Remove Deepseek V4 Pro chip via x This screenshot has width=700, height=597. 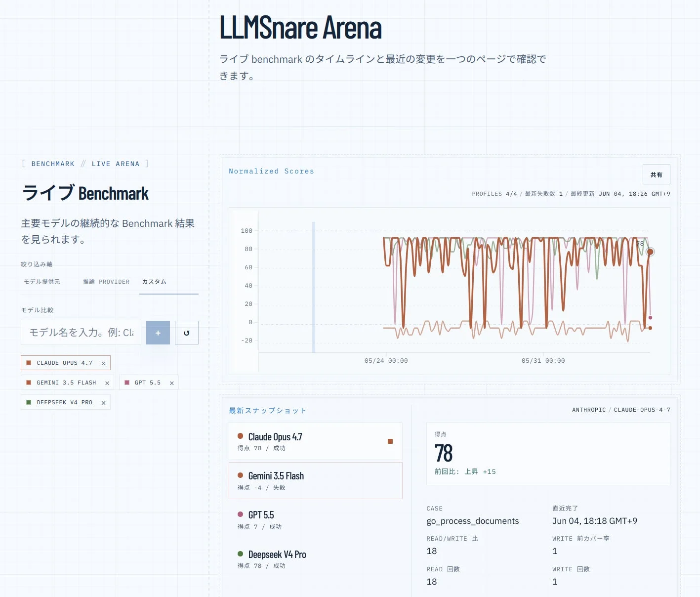click(x=103, y=403)
